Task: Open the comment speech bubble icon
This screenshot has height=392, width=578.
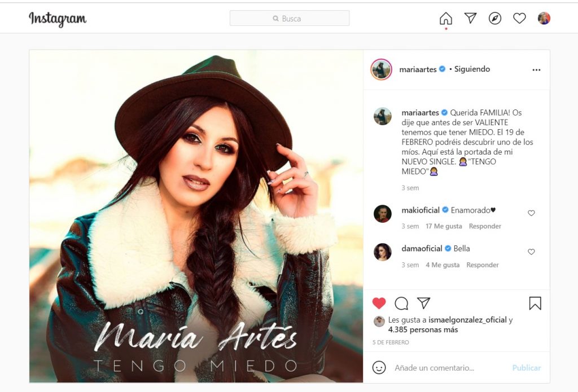Action: click(x=401, y=303)
